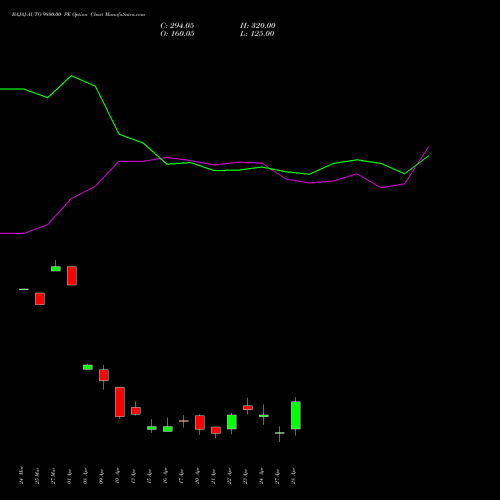The width and height of the screenshot is (500, 500).
Task: Select the "20 Apr" date axis label
Action: pos(197,476)
